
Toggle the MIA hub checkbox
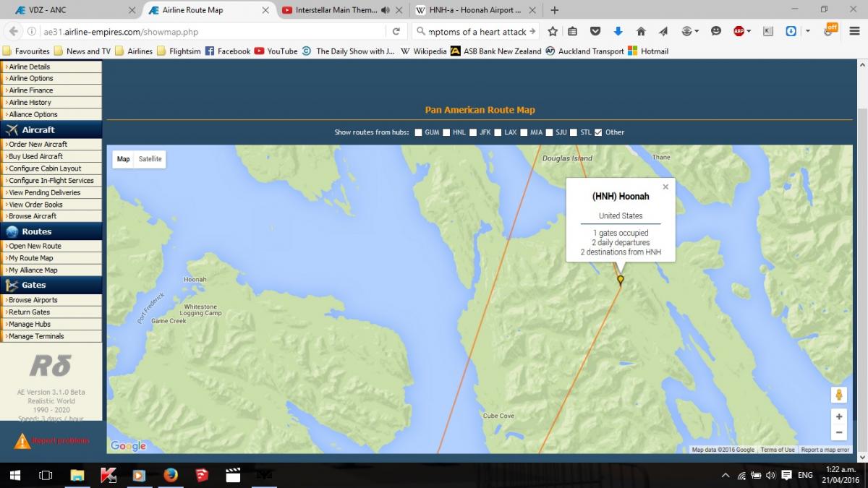click(x=524, y=132)
